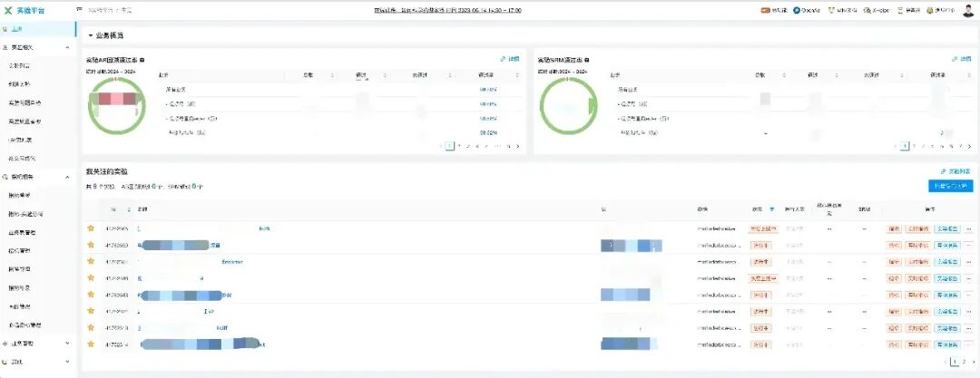This screenshot has height=378, width=980.
Task: Collapse the second sidebar group chevron
Action: click(67, 178)
